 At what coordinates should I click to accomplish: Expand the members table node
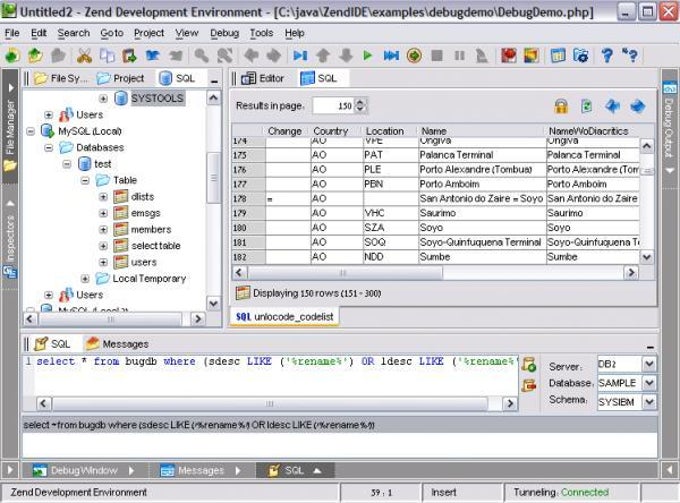[103, 229]
